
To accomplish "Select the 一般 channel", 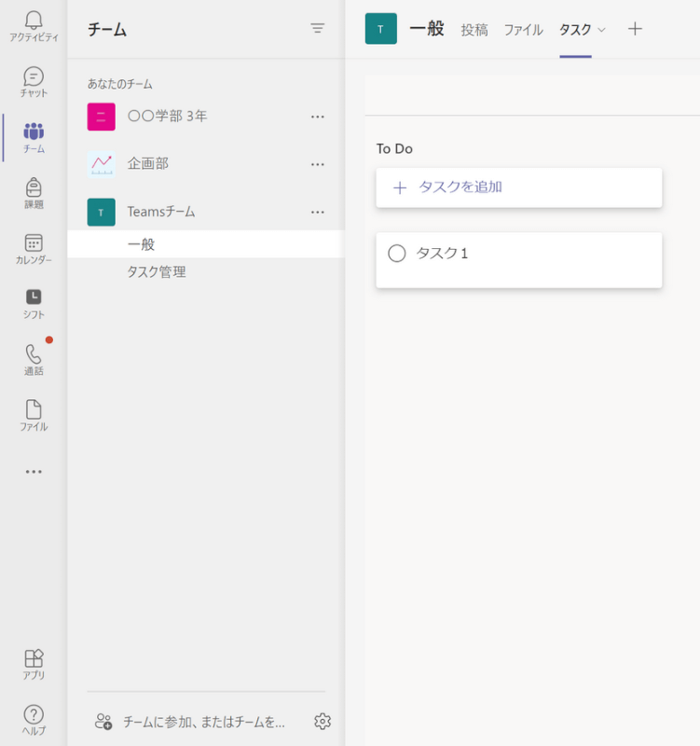I will click(206, 244).
